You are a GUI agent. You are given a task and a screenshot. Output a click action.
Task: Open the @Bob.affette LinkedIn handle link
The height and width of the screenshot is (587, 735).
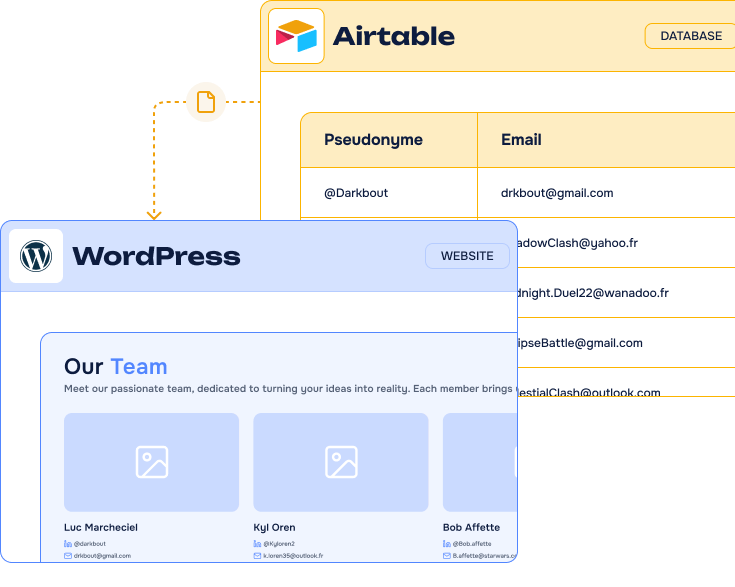(472, 544)
